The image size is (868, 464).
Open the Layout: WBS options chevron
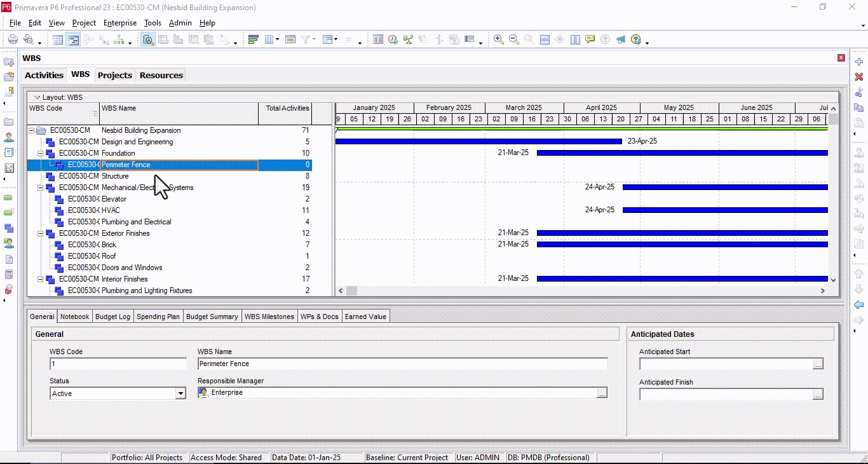[x=37, y=97]
